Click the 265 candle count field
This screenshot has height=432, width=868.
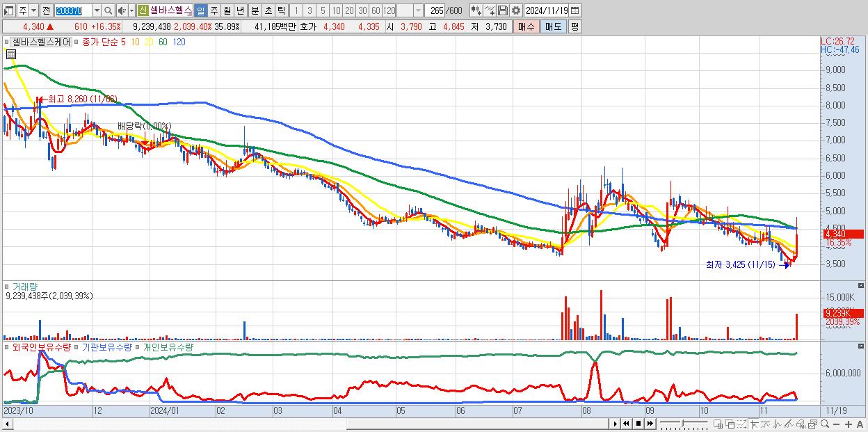pyautogui.click(x=436, y=10)
